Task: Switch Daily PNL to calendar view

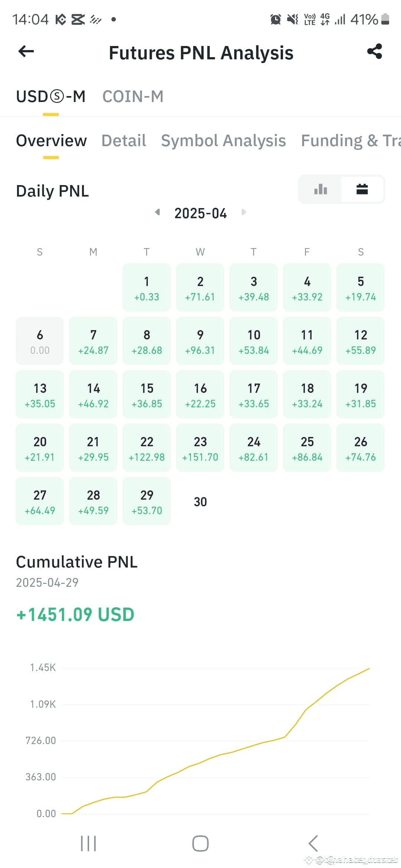Action: tap(362, 190)
